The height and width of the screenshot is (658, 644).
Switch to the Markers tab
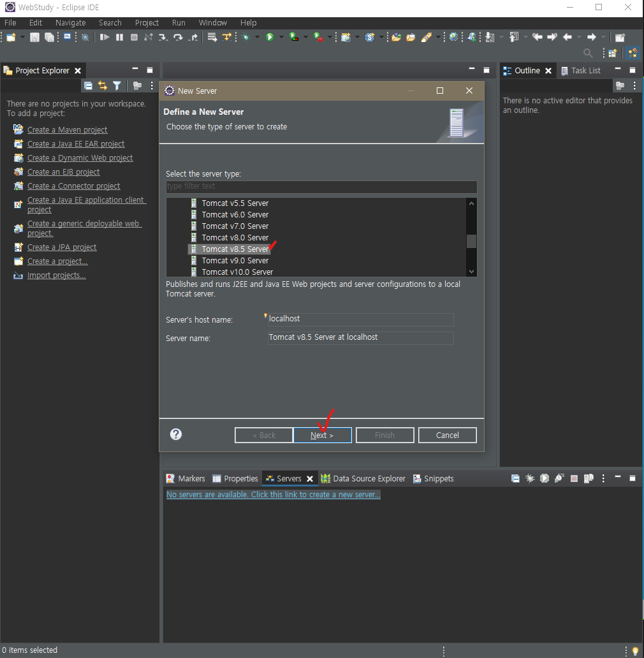pyautogui.click(x=186, y=478)
